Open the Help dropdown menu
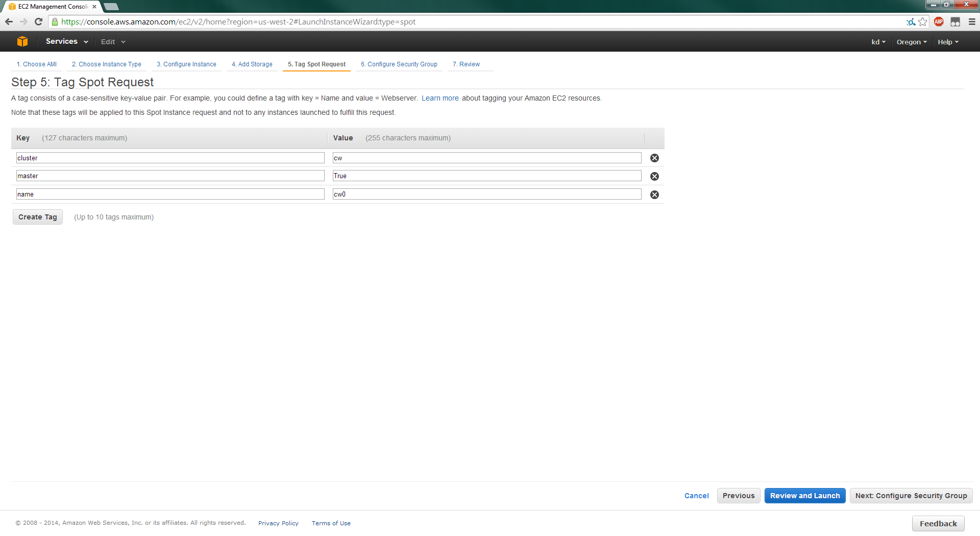This screenshot has width=980, height=536. point(948,42)
